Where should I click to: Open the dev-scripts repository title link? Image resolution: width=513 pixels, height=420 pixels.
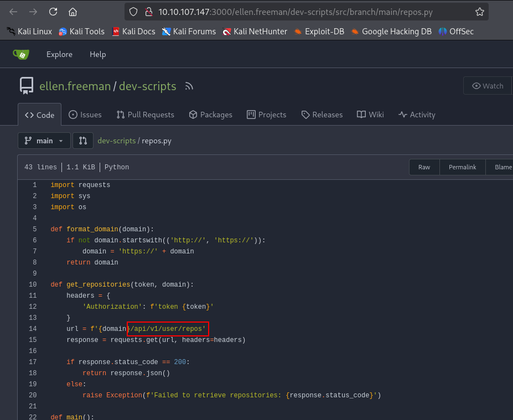pos(148,86)
